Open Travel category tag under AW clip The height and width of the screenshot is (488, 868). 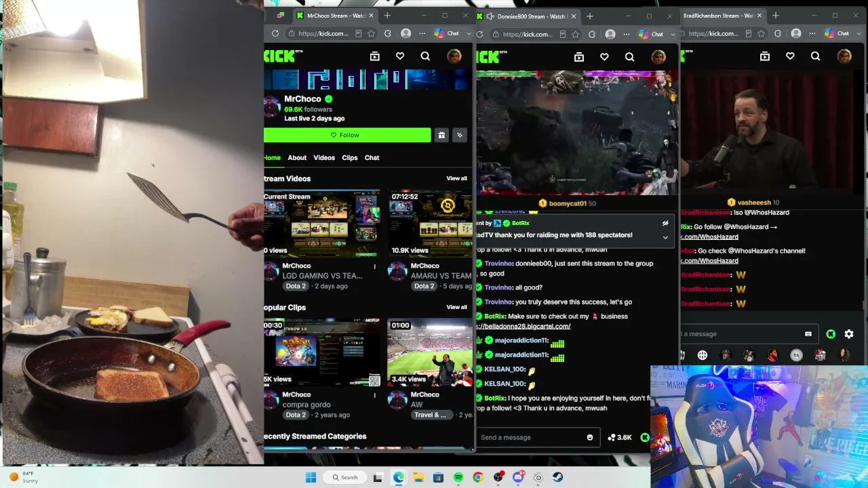[431, 415]
